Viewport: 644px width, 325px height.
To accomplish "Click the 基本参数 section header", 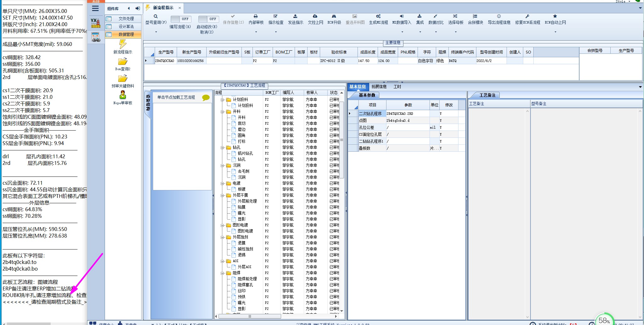I will click(x=367, y=95).
